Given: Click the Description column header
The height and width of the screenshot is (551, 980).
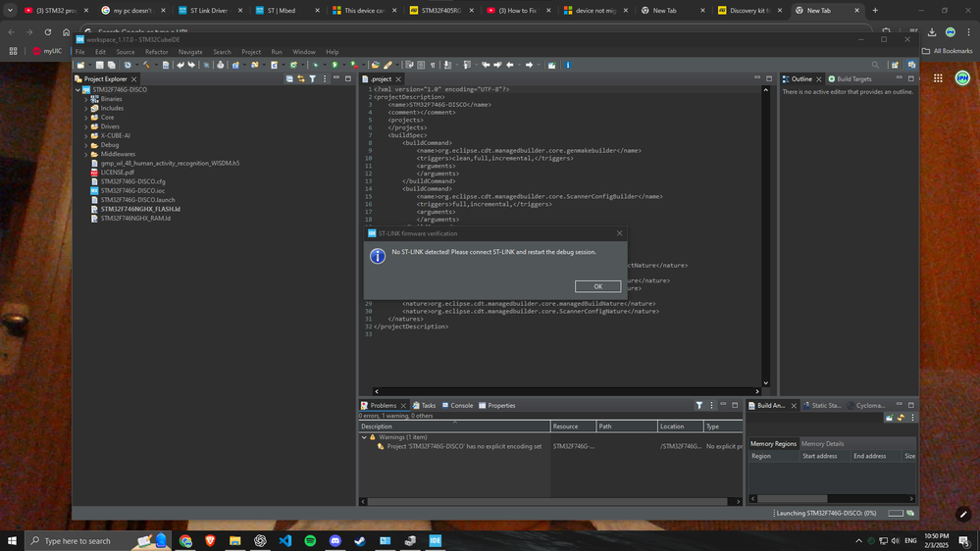Looking at the screenshot, I should tap(454, 426).
